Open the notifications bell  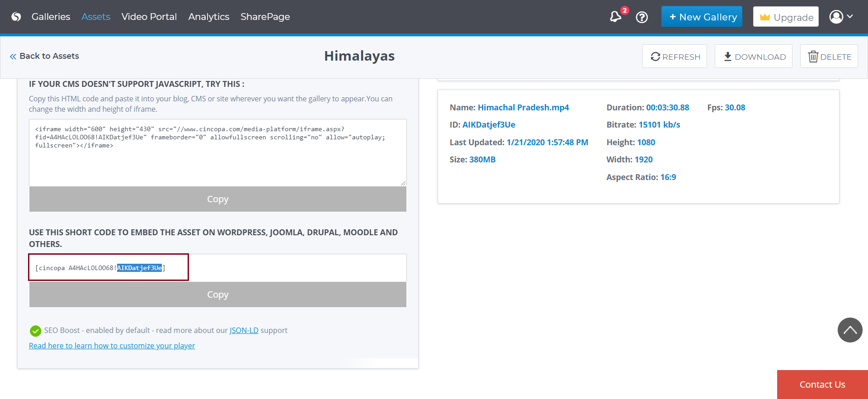(x=615, y=17)
